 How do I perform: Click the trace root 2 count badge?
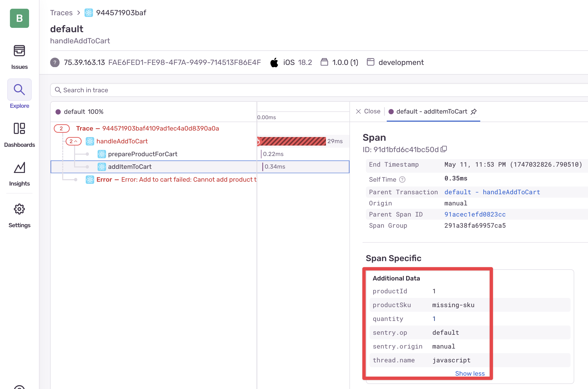tap(62, 129)
